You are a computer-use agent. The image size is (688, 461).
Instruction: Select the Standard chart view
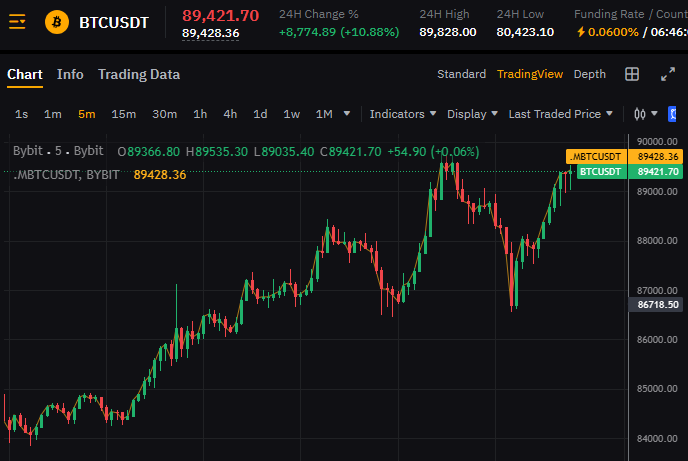coord(461,74)
